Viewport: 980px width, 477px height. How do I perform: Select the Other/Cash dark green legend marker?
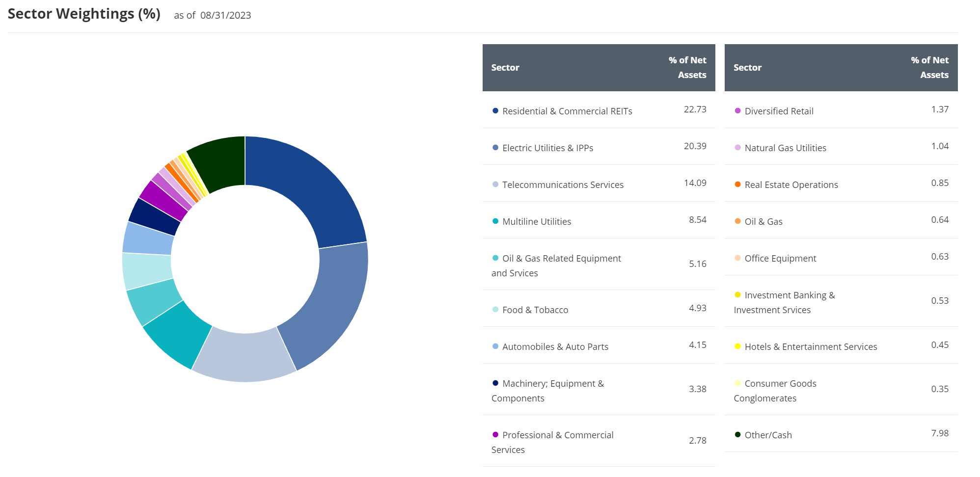coord(738,435)
